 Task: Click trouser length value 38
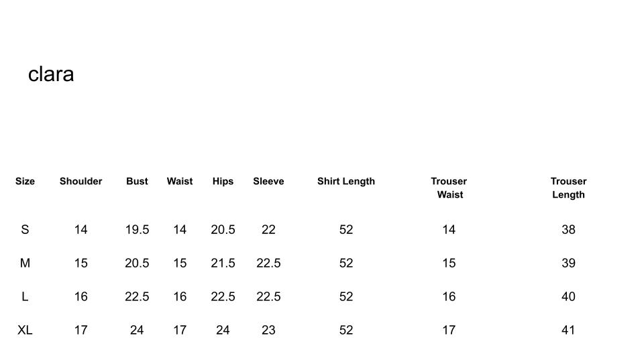coord(568,229)
